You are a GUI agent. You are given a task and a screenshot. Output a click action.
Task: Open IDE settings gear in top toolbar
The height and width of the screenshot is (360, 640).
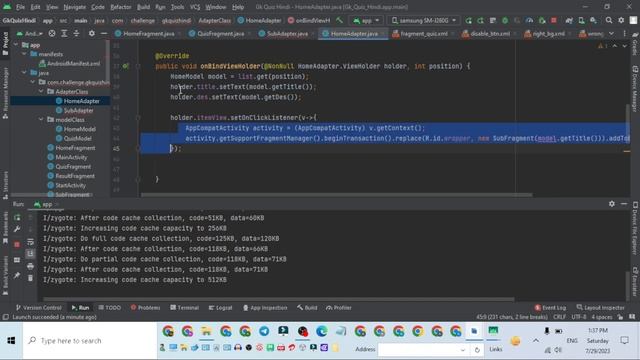coord(621,20)
